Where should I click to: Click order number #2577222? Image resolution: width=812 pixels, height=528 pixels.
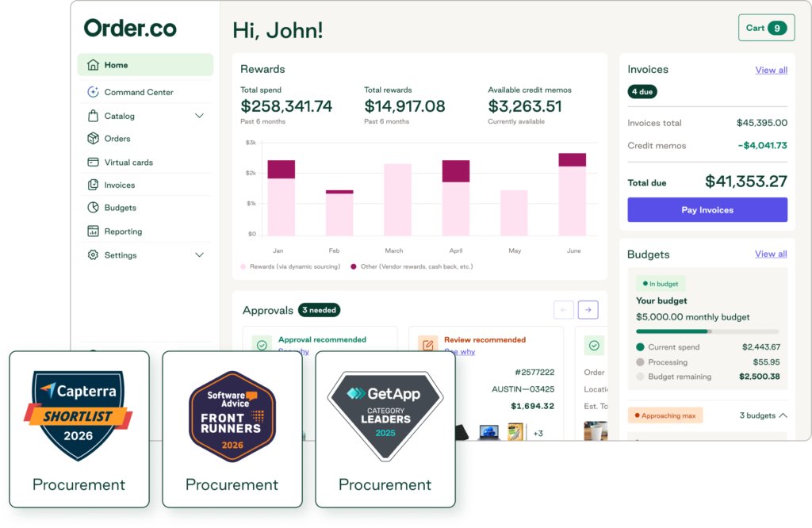tap(534, 372)
